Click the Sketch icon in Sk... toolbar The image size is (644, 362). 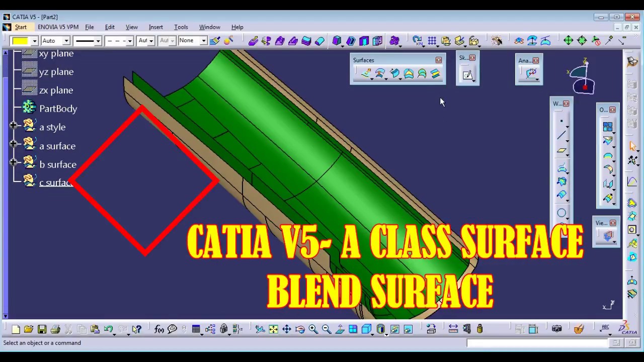click(467, 75)
